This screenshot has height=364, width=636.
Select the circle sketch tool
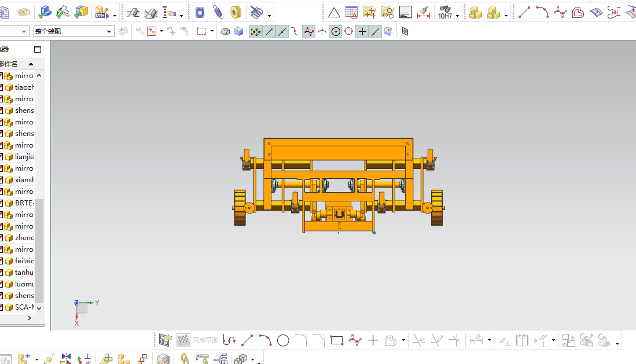283,340
